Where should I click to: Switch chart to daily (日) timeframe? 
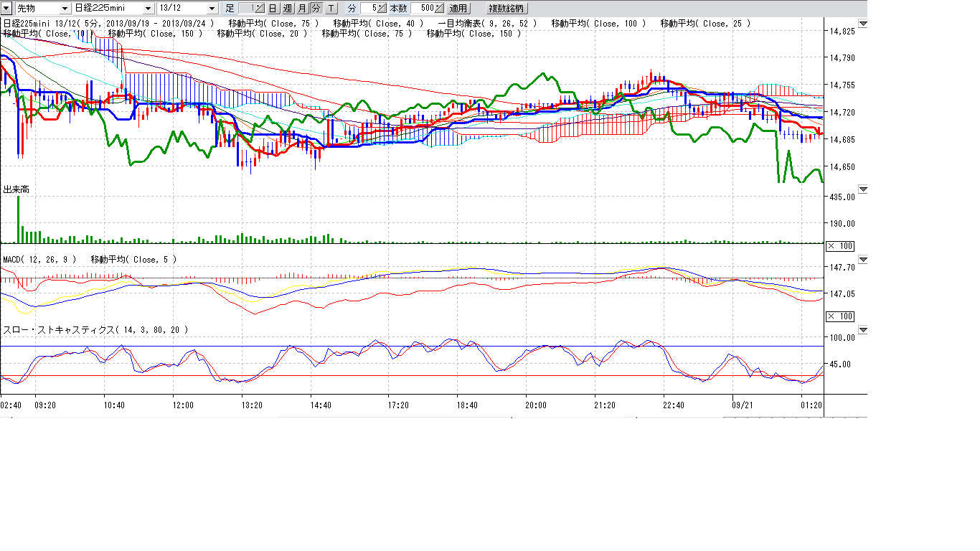(x=273, y=9)
